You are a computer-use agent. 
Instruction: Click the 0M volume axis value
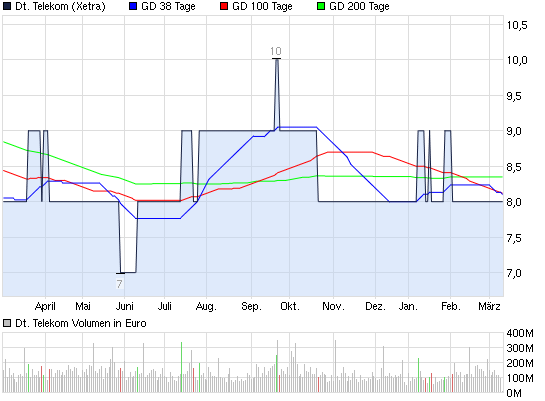click(x=514, y=393)
